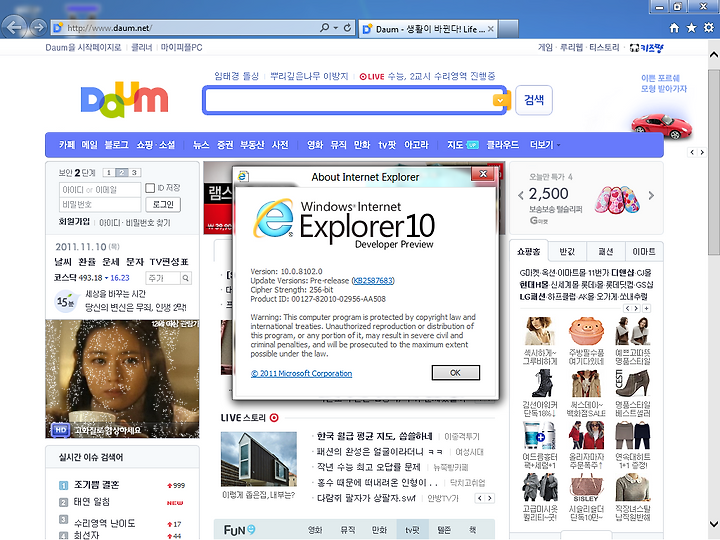
Task: Click the Daum logo
Action: click(124, 100)
